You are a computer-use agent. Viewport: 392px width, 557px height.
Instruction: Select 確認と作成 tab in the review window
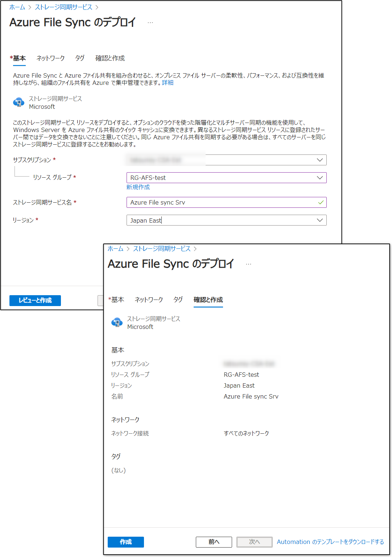point(208,300)
